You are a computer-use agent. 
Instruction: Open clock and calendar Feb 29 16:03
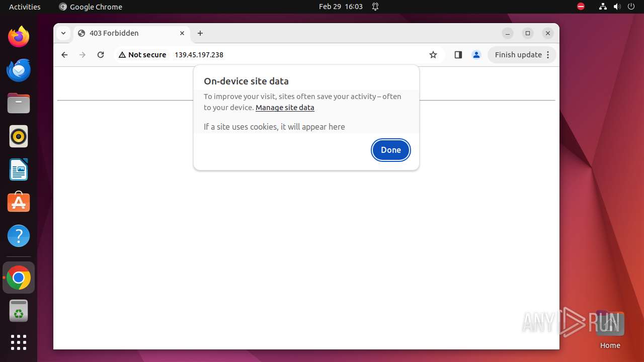point(341,7)
